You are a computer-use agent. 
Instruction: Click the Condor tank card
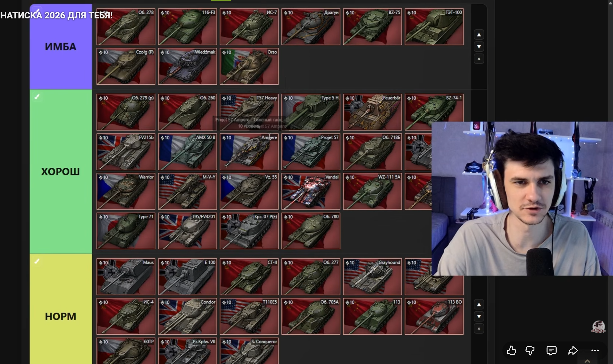pos(187,316)
